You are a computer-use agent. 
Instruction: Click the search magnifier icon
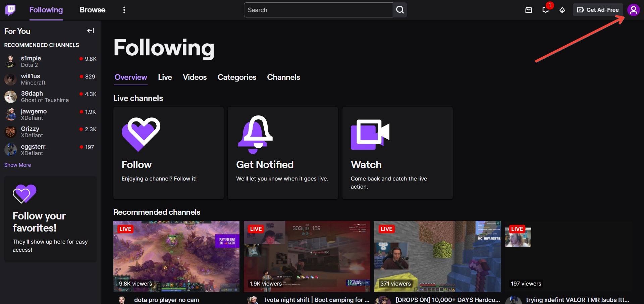click(x=399, y=10)
